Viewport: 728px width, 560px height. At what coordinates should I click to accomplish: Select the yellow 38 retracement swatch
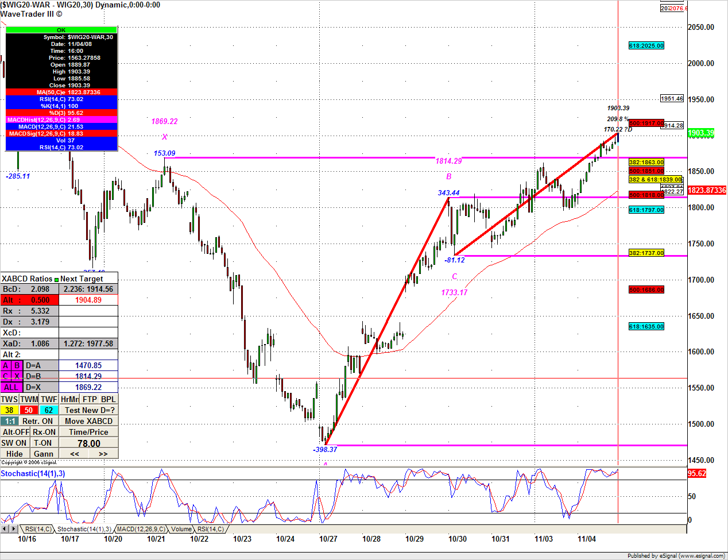[x=10, y=410]
